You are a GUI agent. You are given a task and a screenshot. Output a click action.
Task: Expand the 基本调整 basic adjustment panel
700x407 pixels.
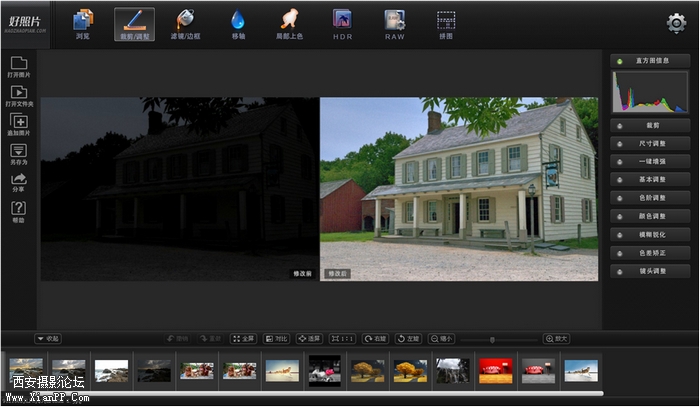(650, 180)
